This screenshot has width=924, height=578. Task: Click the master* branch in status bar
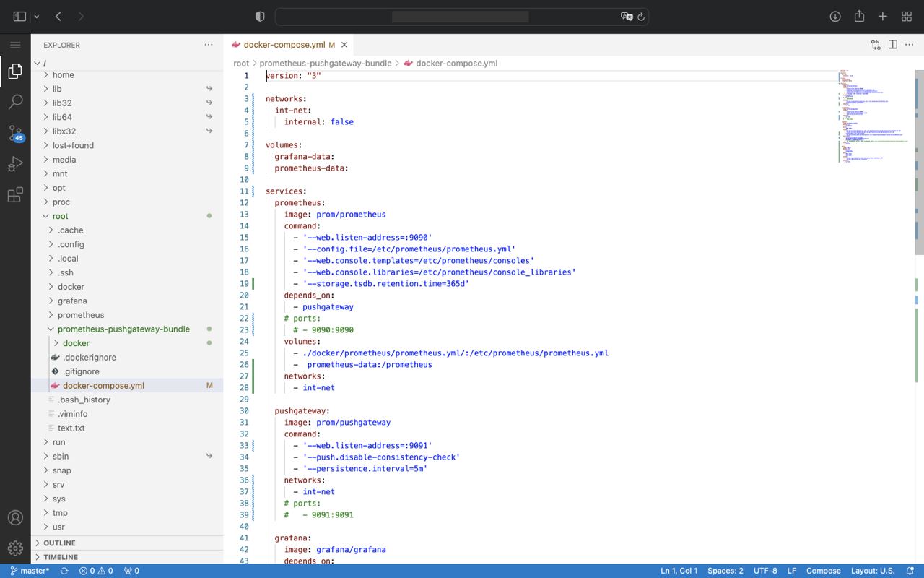click(30, 571)
